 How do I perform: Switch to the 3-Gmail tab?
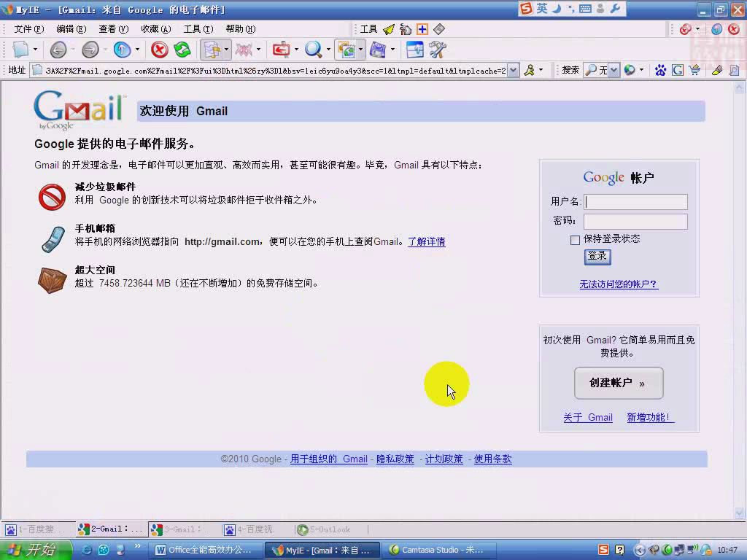pos(183,529)
